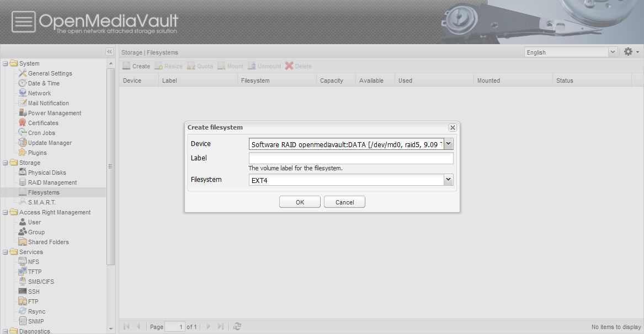Open Certificates ribbon icon
The width and height of the screenshot is (644, 334).
coord(23,123)
